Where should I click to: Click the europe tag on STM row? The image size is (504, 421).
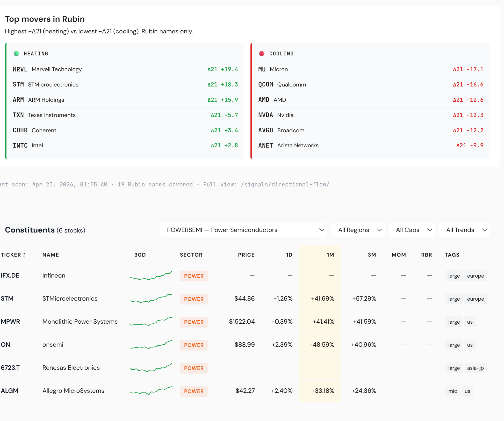pos(475,299)
